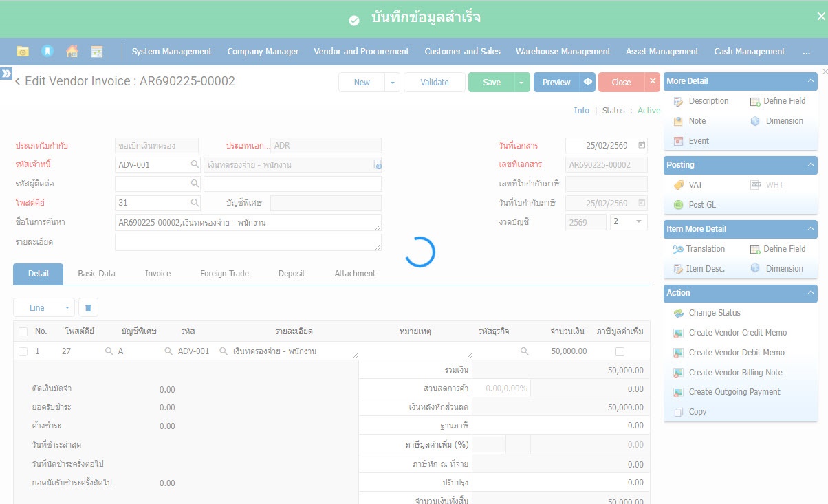Click the vendor code search magnifier
828x504 pixels.
tap(195, 164)
